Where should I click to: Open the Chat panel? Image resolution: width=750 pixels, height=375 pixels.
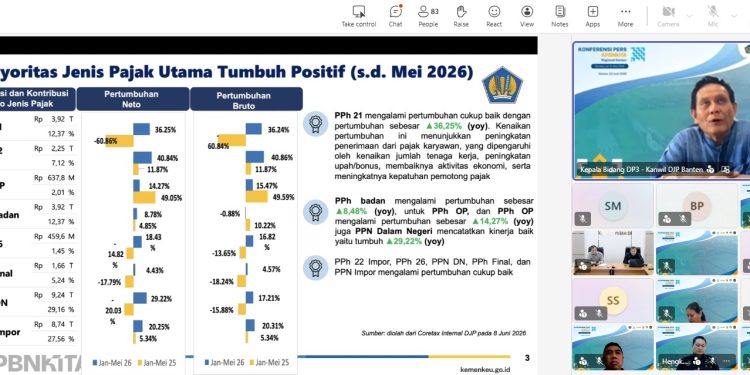396,16
